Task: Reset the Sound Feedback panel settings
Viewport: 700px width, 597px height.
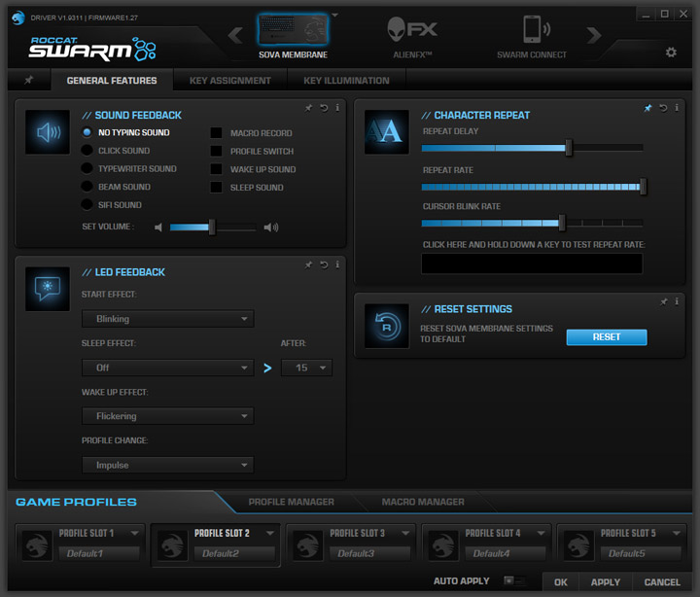Action: 324,108
